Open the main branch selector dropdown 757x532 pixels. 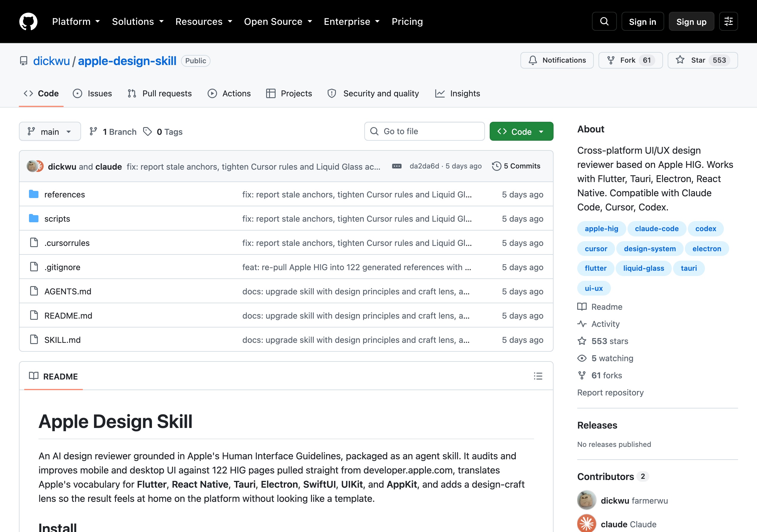tap(50, 132)
